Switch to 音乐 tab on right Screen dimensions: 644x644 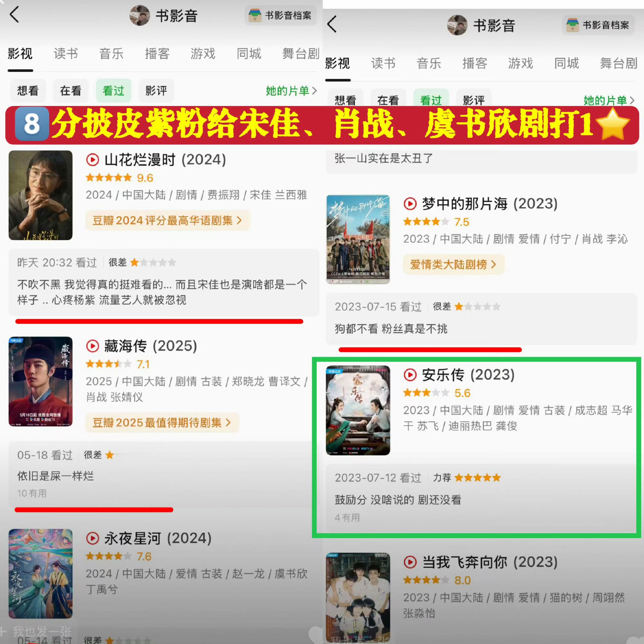point(429,63)
